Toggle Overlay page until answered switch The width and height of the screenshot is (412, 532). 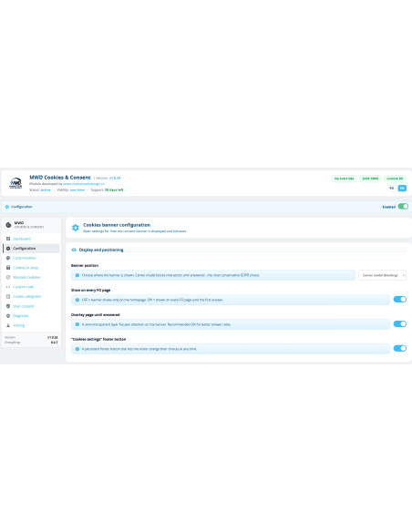[x=400, y=323]
